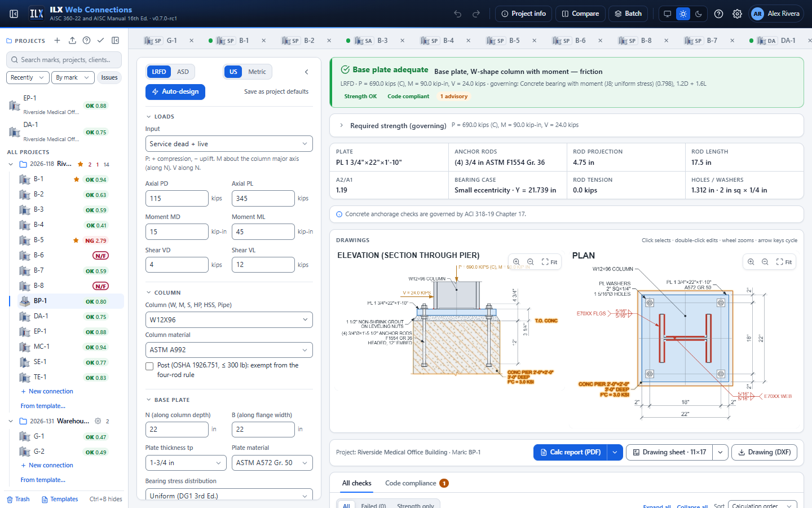Click the favorite star on row B-5
812x508 pixels.
76,240
